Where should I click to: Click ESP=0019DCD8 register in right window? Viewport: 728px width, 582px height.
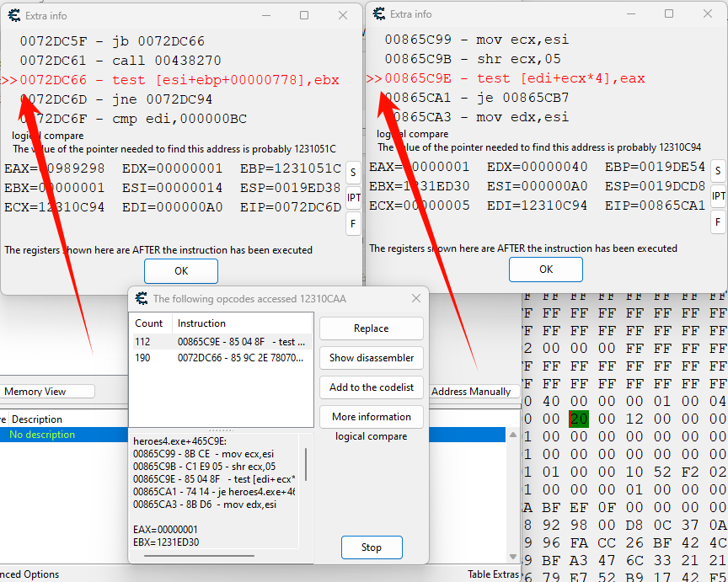point(655,186)
